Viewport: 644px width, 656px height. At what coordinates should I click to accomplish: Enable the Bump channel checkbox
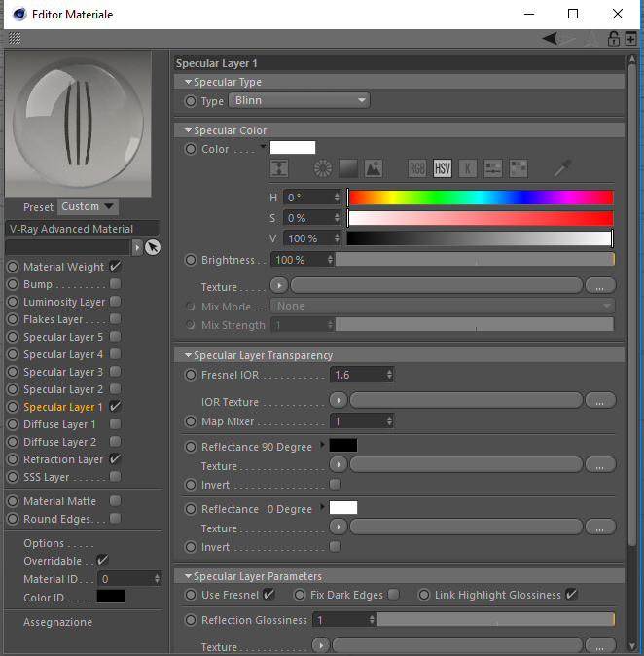click(x=115, y=284)
